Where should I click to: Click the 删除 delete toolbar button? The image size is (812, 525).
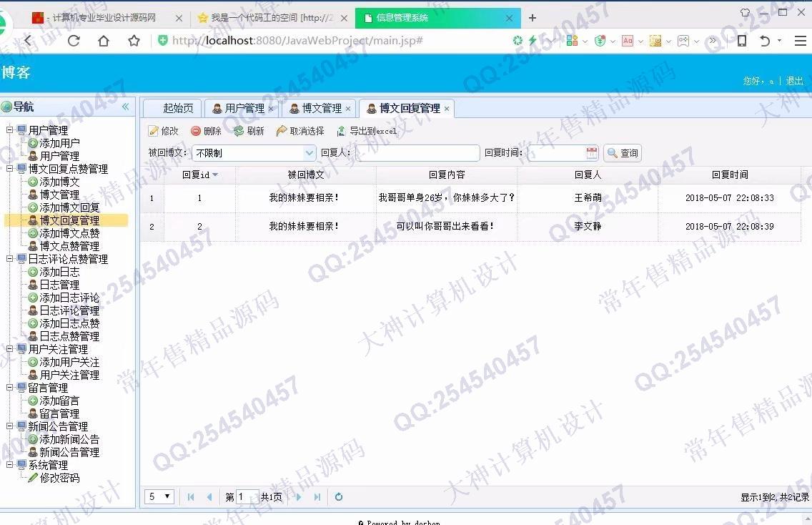206,131
